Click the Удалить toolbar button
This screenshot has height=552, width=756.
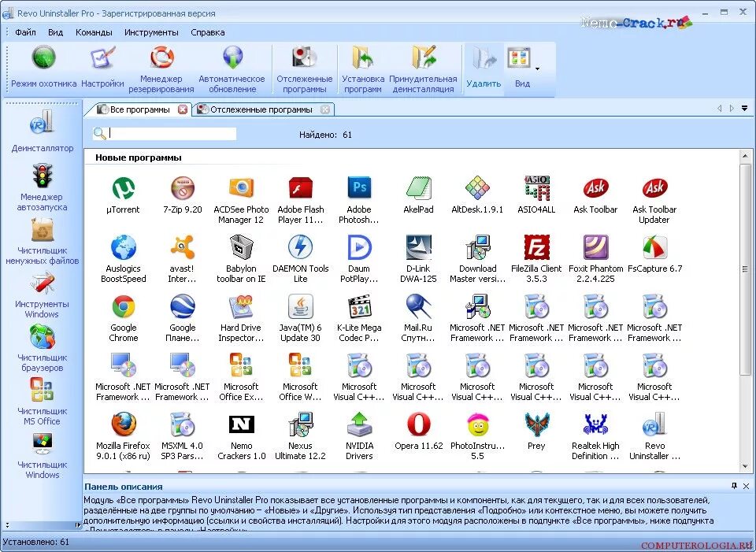click(x=483, y=68)
